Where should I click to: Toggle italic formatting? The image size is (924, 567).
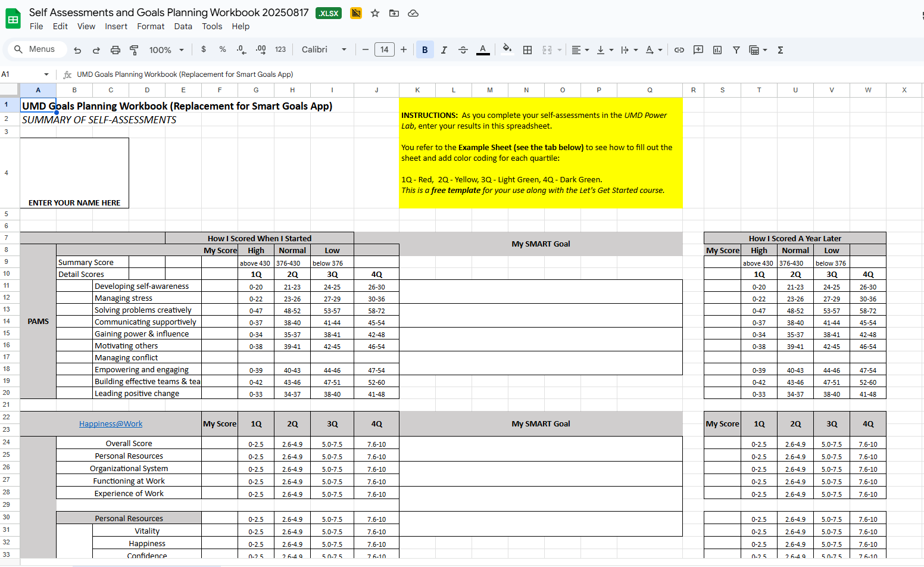coord(444,50)
